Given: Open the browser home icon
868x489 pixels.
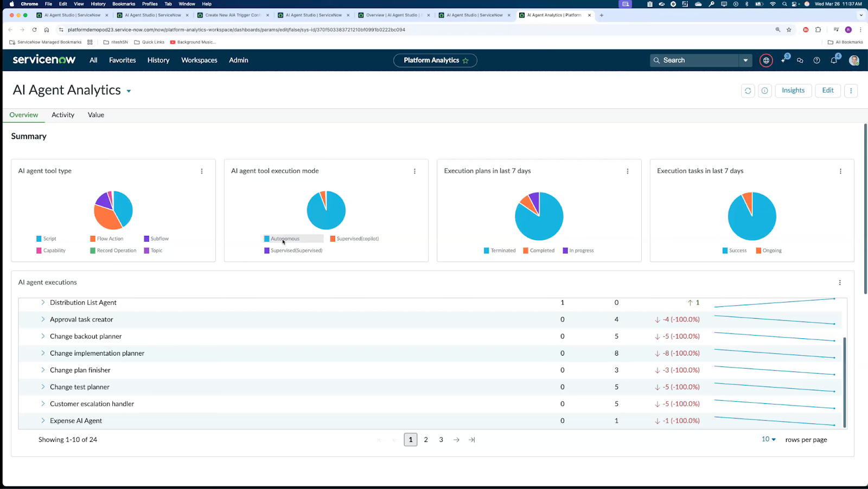Looking at the screenshot, I should (47, 30).
